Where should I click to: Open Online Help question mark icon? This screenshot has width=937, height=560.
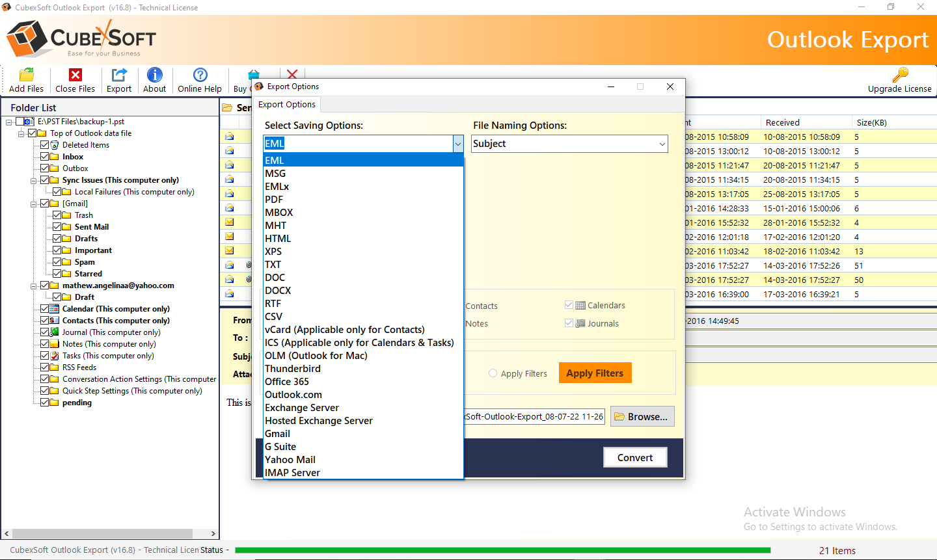(x=200, y=75)
